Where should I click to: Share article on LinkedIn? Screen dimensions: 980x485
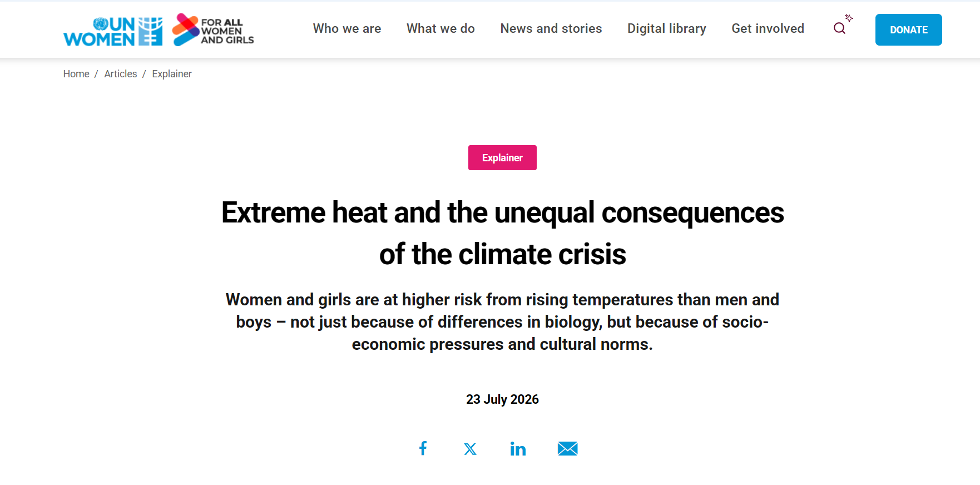pyautogui.click(x=518, y=448)
